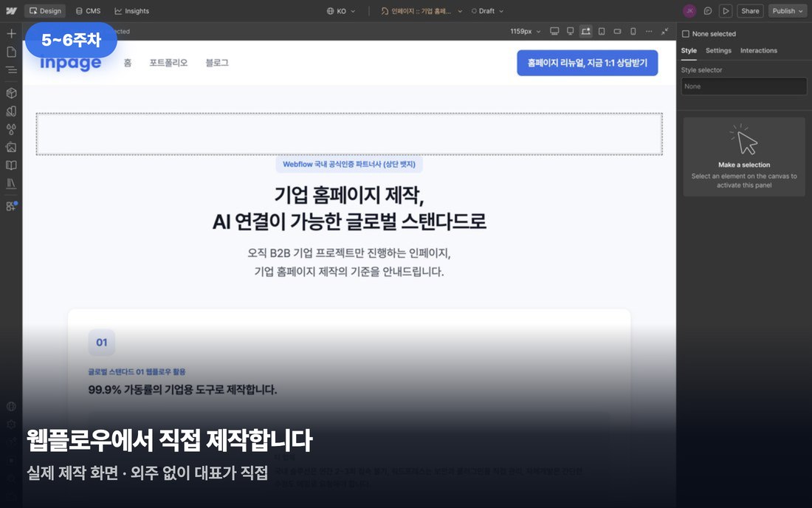Open the comments mode icon
812x508 pixels.
707,11
